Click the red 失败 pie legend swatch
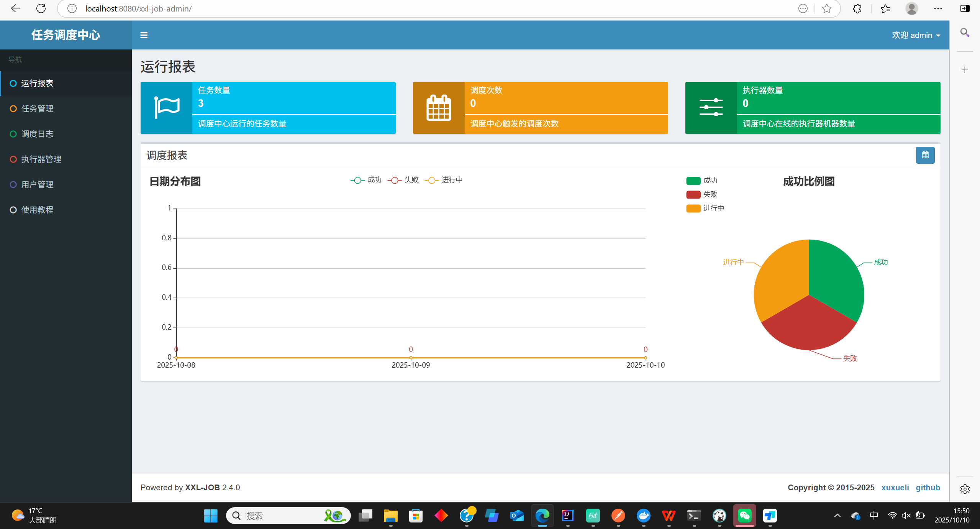The width and height of the screenshot is (980, 529). click(x=693, y=194)
